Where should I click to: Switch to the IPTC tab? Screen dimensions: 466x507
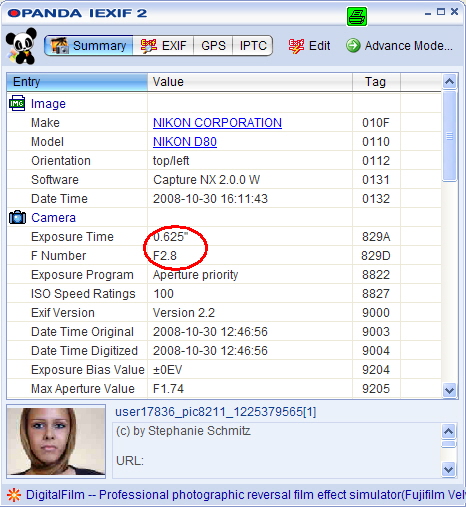point(253,46)
